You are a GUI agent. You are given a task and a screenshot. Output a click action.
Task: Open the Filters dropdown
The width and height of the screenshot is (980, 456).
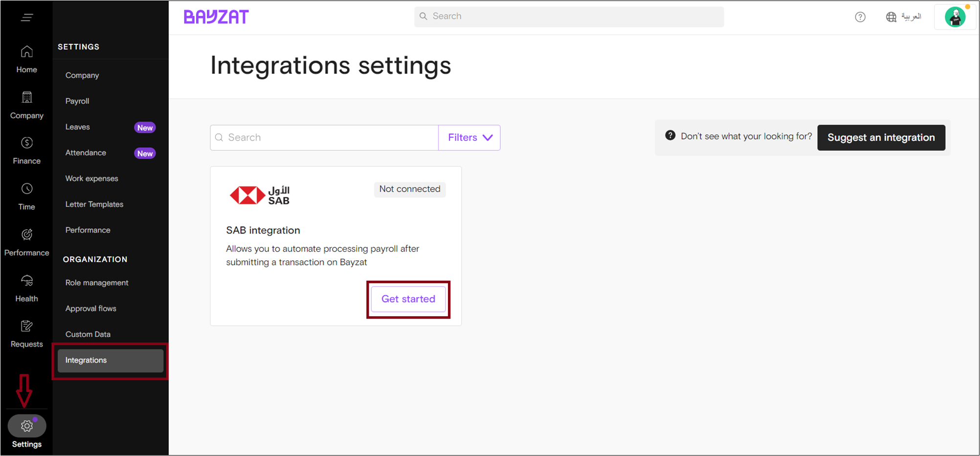point(469,138)
